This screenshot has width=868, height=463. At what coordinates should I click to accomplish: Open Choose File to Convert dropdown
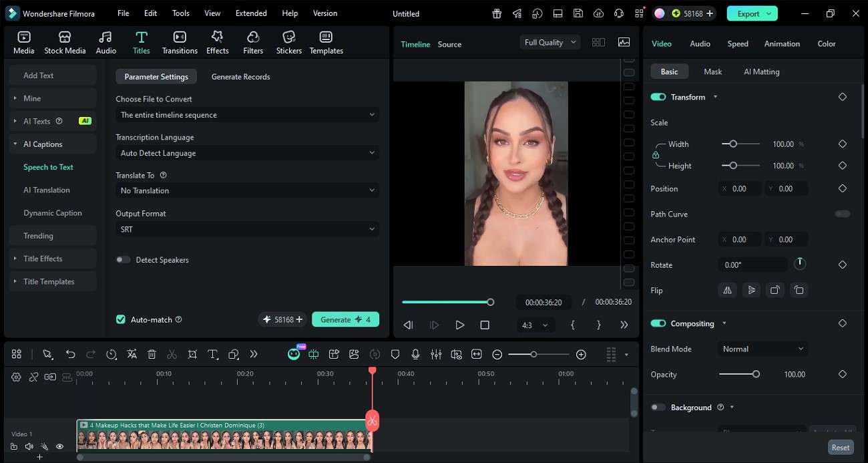[247, 115]
